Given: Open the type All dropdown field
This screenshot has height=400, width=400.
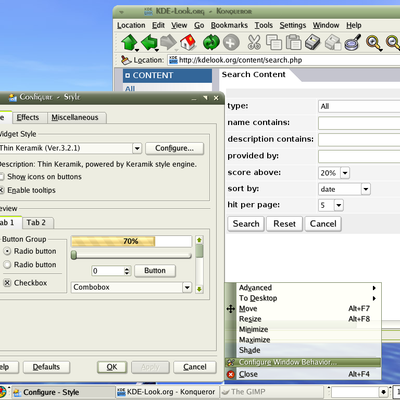Looking at the screenshot, I should [x=359, y=106].
